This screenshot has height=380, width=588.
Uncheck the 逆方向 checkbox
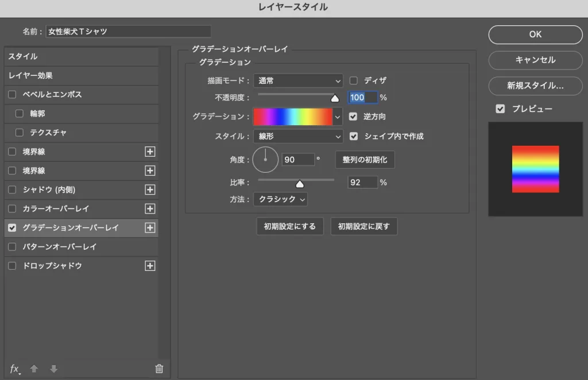tap(354, 117)
